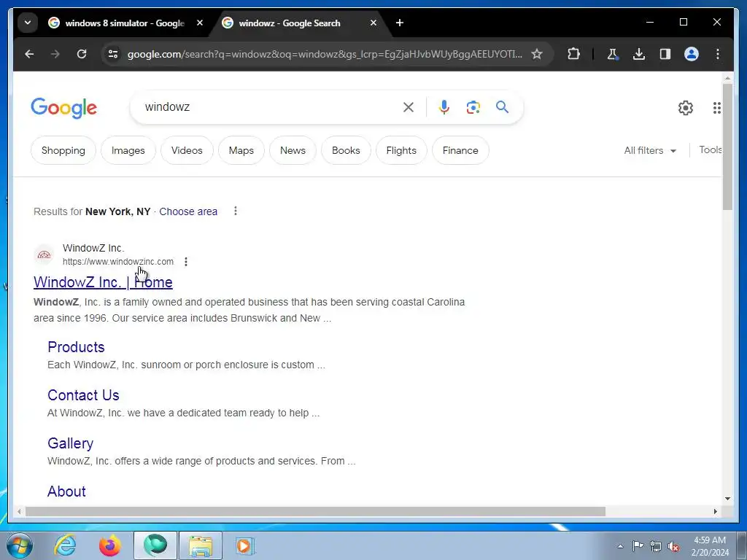The width and height of the screenshot is (747, 560).
Task: Open 'About this result' dots beside windowzinc.com
Action: 186,262
